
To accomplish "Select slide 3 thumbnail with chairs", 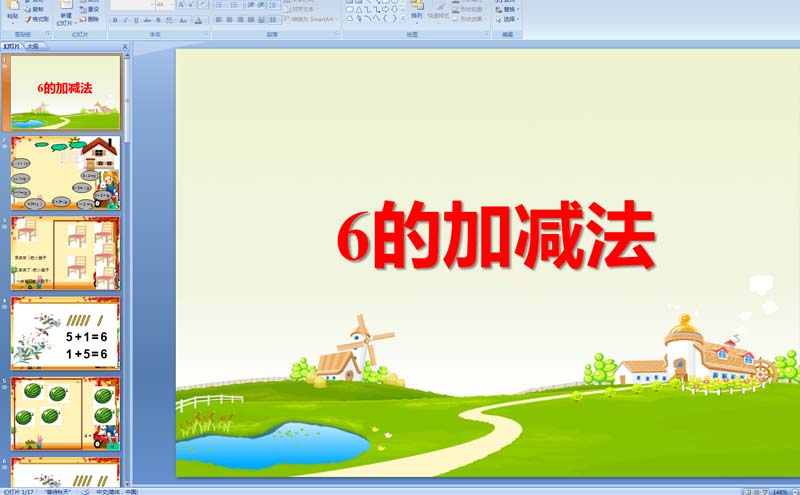I will coord(66,254).
